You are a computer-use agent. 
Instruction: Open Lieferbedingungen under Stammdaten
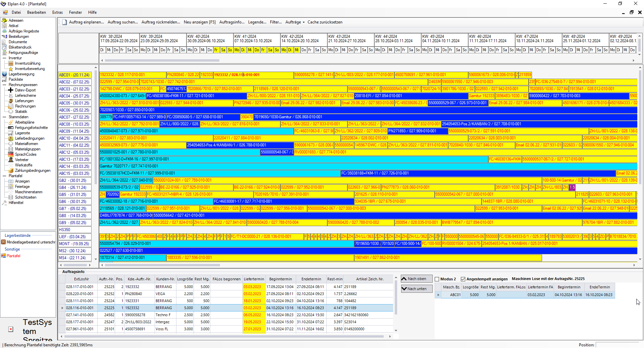pos(30,138)
